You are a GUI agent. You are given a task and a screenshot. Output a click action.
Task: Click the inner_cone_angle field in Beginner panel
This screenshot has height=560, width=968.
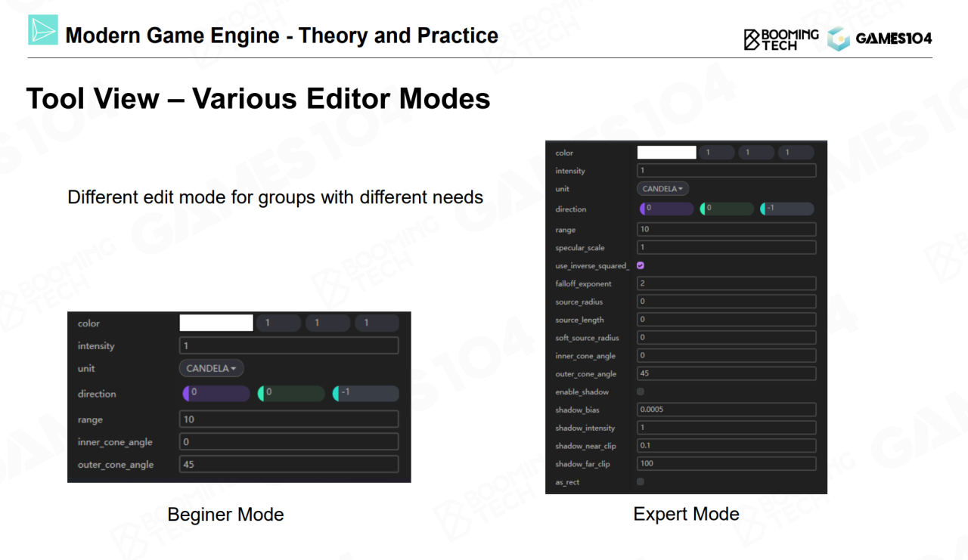point(289,442)
